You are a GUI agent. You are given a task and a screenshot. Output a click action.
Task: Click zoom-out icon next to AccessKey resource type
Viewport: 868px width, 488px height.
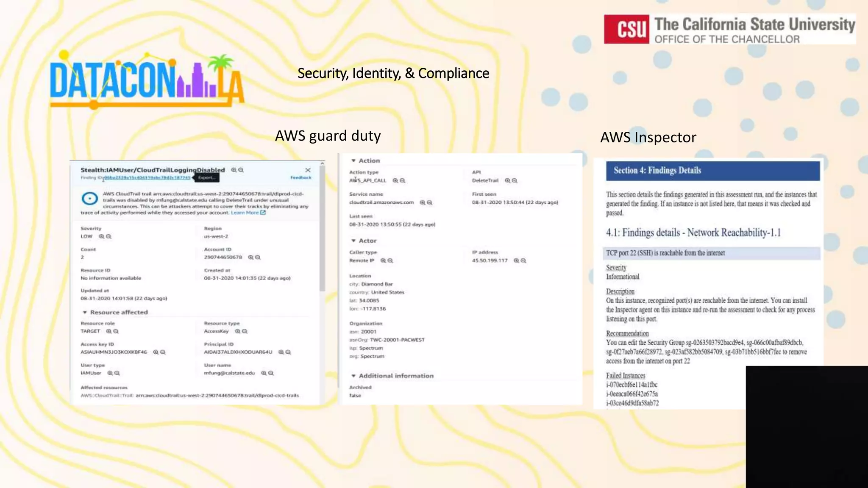[245, 331]
